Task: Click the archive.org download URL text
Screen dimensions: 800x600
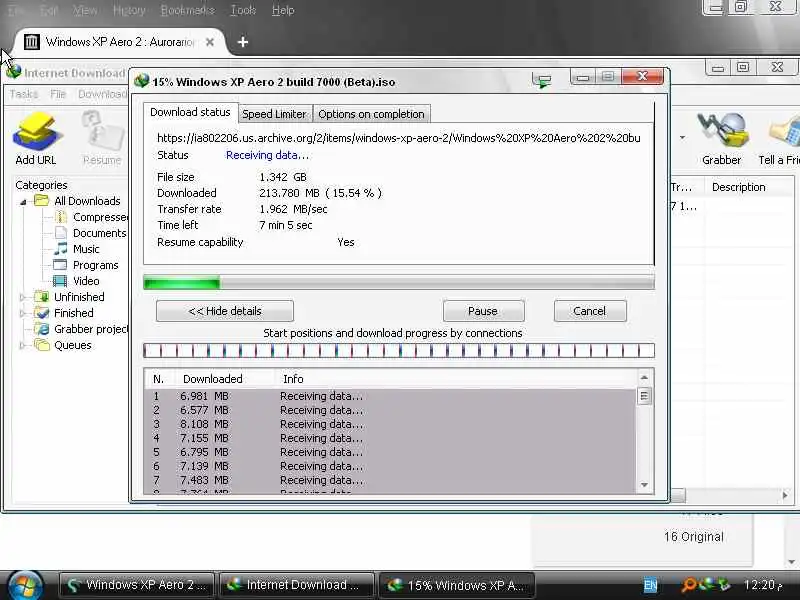Action: tap(398, 138)
